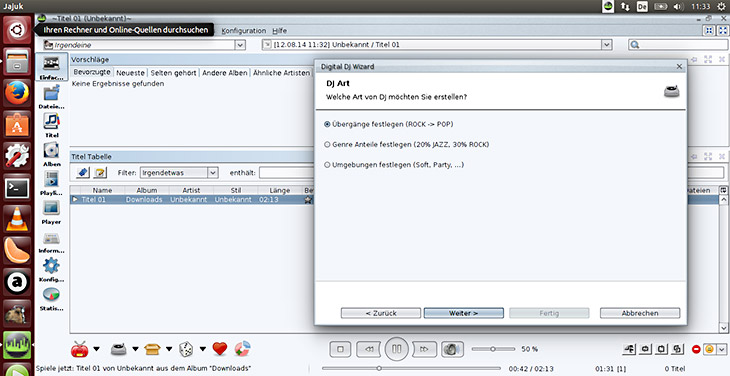Image resolution: width=730 pixels, height=376 pixels.
Task: Click the novelties box icon
Action: [x=152, y=349]
